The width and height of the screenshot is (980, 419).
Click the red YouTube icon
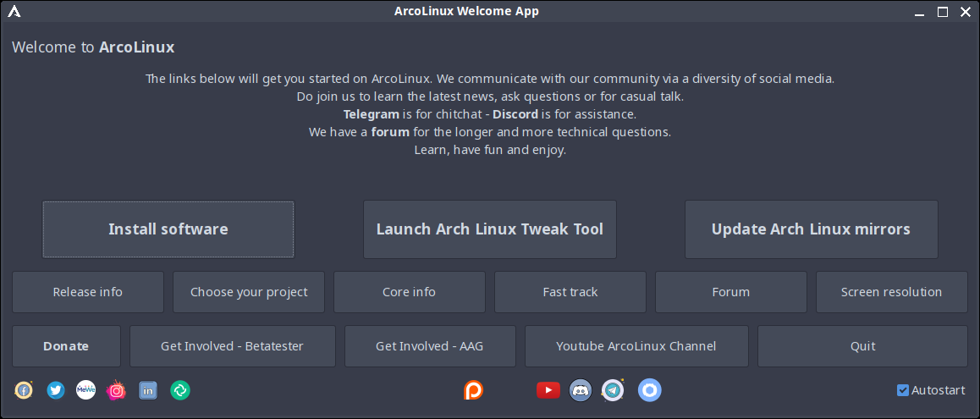548,391
